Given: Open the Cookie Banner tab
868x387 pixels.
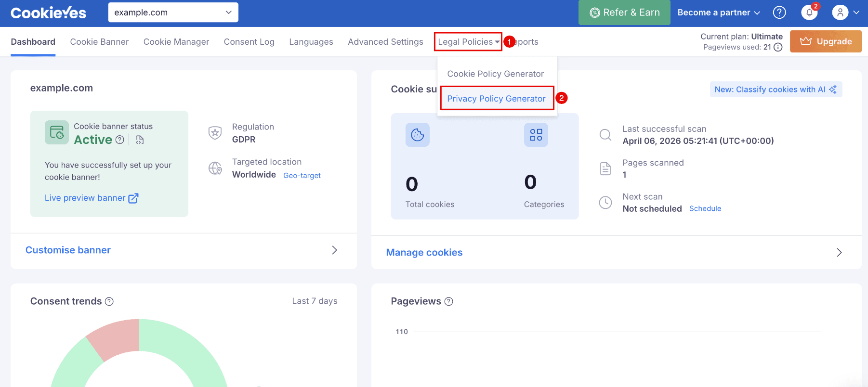Looking at the screenshot, I should [99, 42].
